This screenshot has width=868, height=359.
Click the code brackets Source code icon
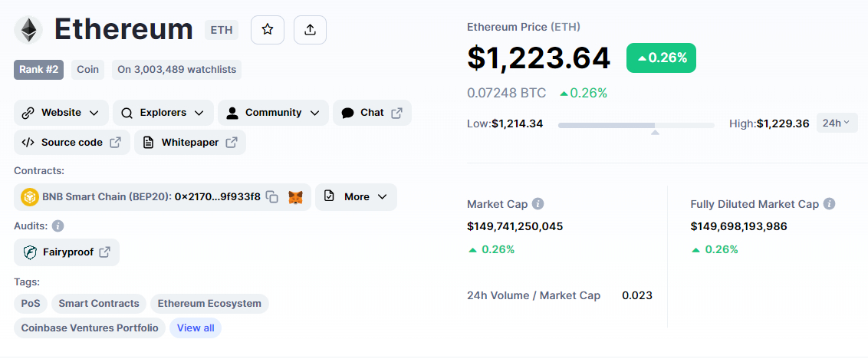pos(28,143)
